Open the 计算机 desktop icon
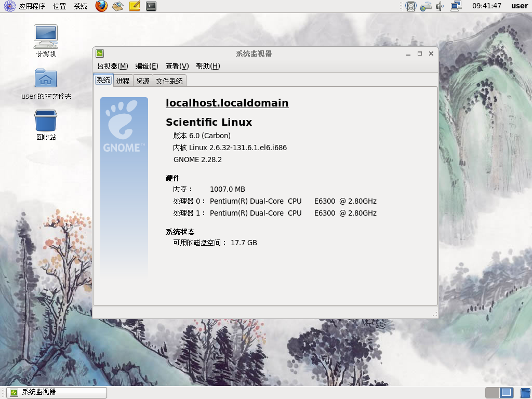Screen dimensions: 532x399 tap(46, 41)
